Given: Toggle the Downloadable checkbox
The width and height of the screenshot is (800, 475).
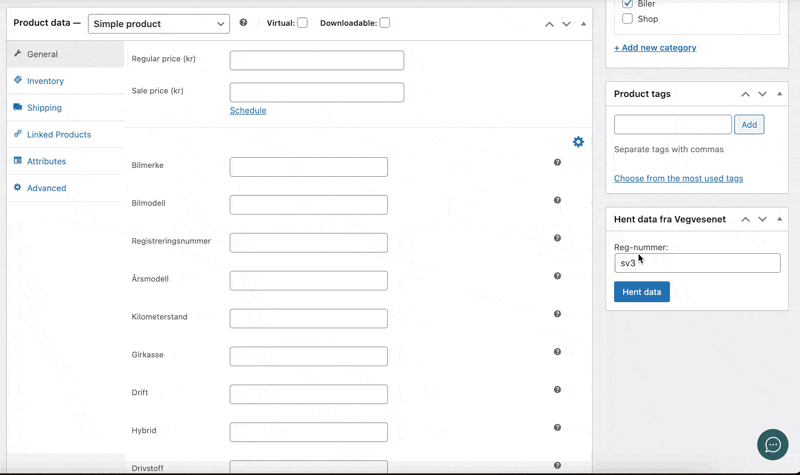Looking at the screenshot, I should (x=385, y=22).
